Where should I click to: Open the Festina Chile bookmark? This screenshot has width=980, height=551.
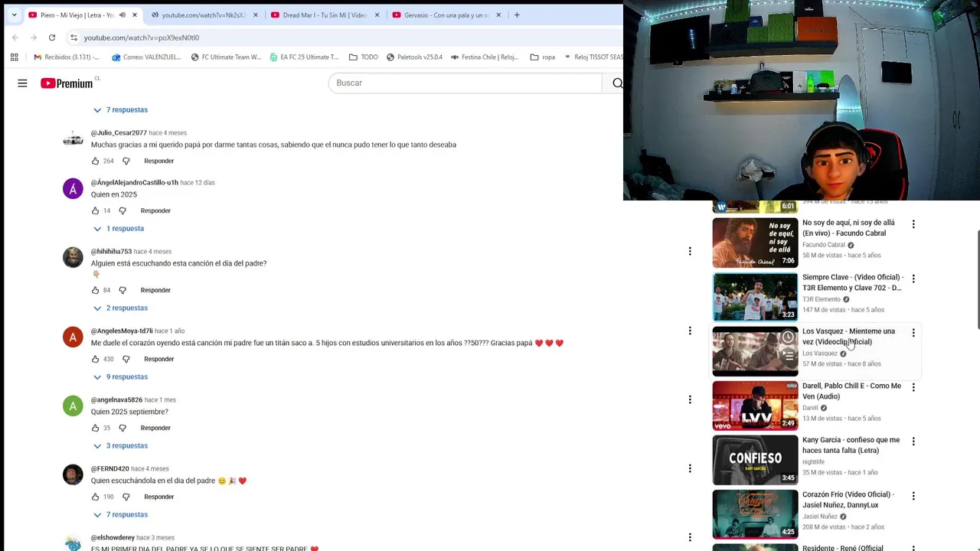click(x=485, y=57)
